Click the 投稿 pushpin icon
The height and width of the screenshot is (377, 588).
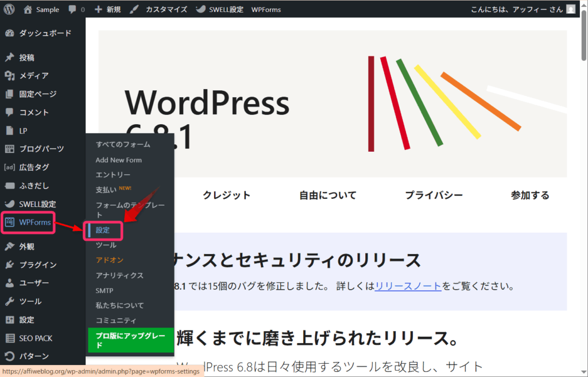pos(10,57)
